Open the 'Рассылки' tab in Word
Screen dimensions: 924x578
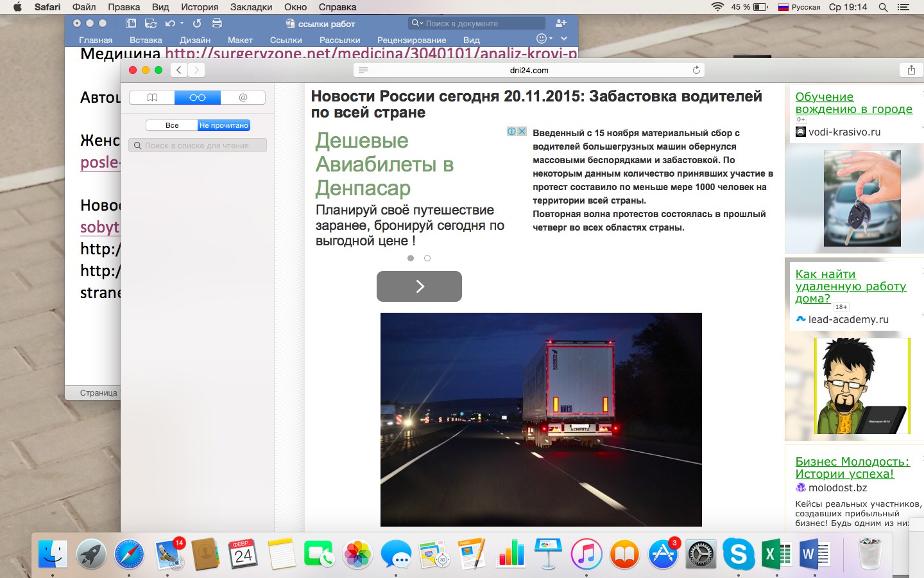click(339, 40)
